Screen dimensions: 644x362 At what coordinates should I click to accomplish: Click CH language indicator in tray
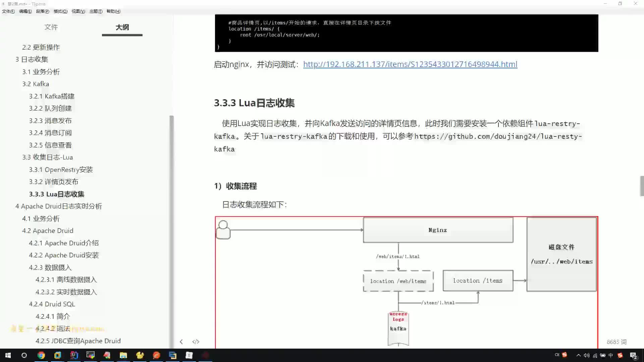(557, 355)
